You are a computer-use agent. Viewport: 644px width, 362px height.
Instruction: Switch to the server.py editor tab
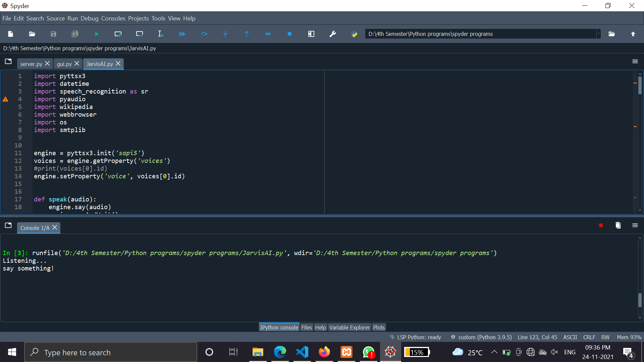click(31, 64)
